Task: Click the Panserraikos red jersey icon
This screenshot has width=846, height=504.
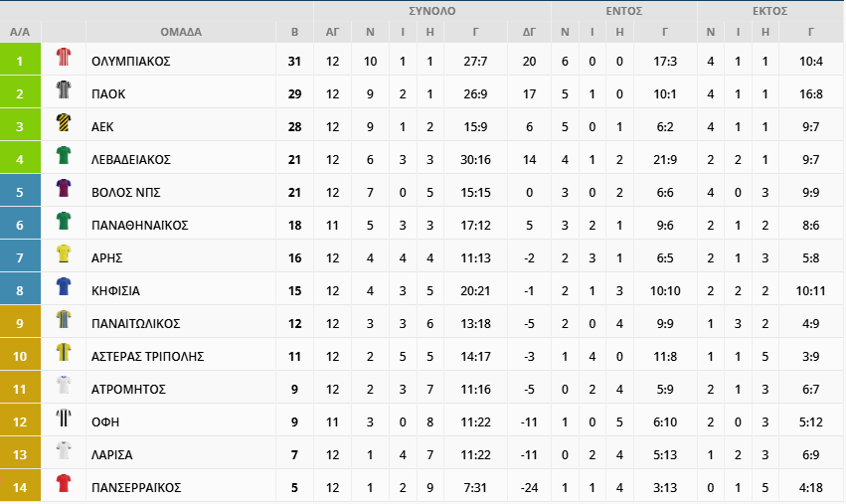Action: tap(64, 486)
